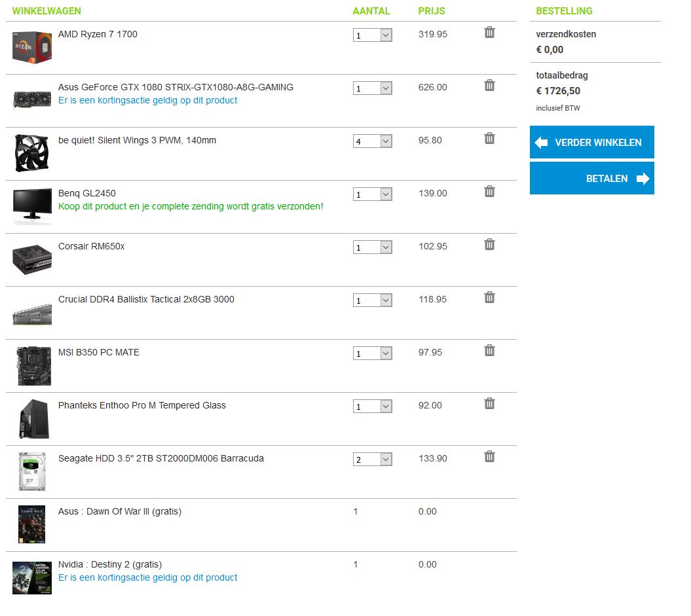Open Crucial DDR4 Ballistix Tactical product name
Image resolution: width=691 pixels, height=616 pixels.
(x=146, y=299)
